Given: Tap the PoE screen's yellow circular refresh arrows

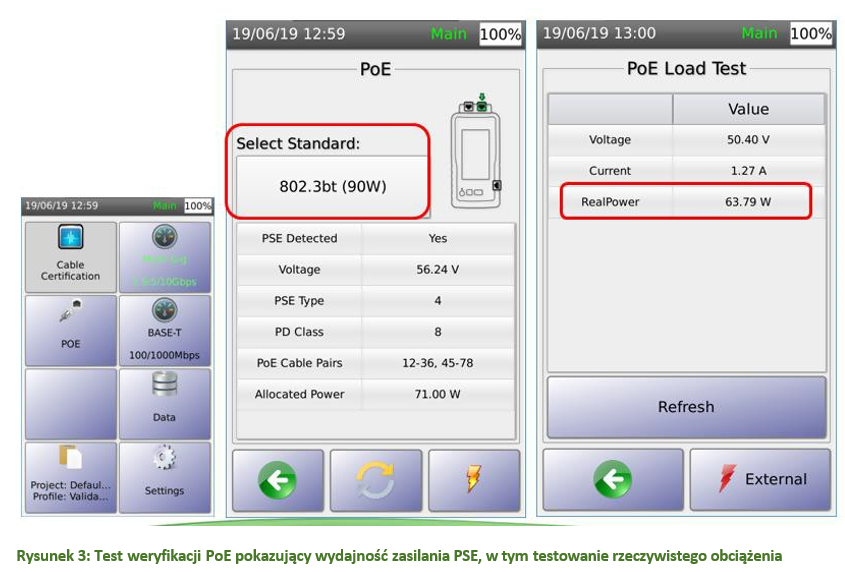Looking at the screenshot, I should click(376, 480).
